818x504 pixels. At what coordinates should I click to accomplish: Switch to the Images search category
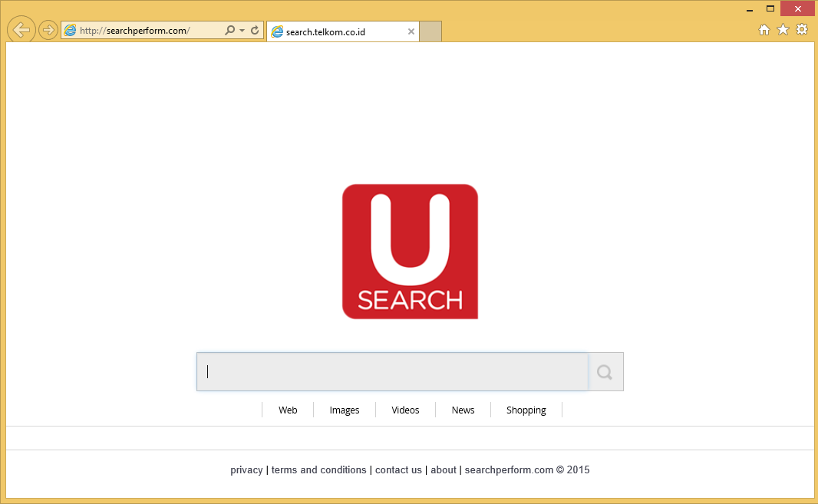point(344,410)
